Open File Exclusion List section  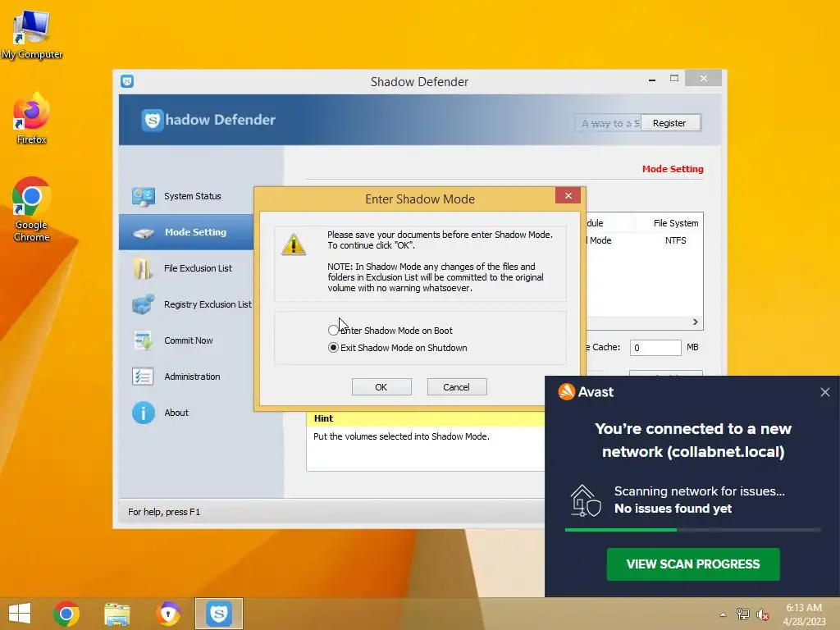199,268
